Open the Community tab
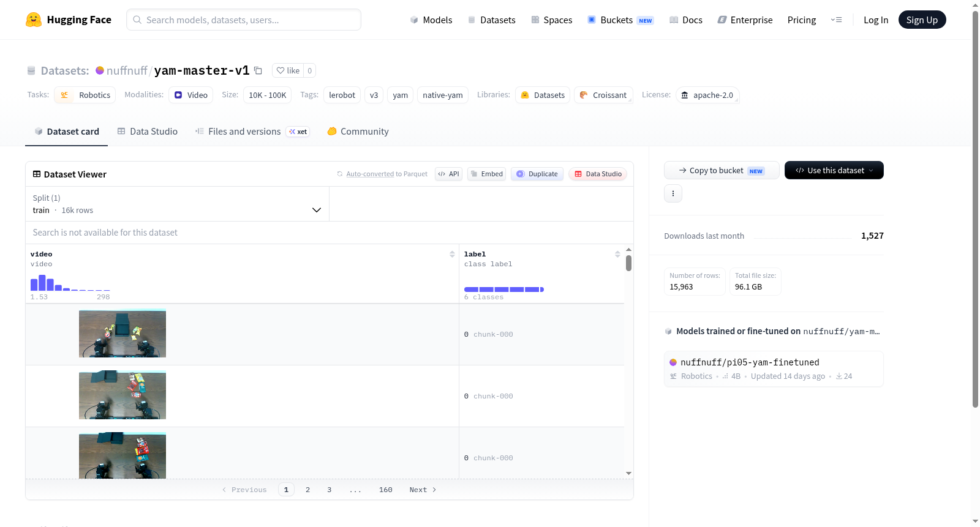The width and height of the screenshot is (980, 527). [358, 132]
